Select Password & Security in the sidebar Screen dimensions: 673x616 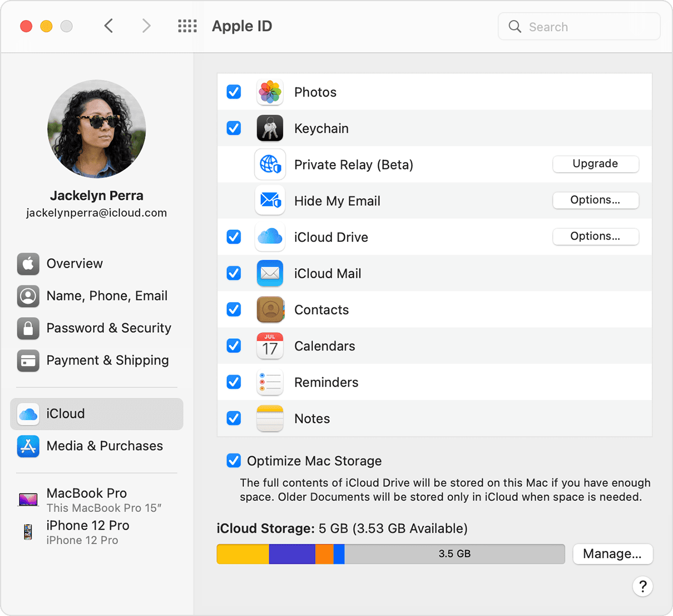tap(108, 328)
